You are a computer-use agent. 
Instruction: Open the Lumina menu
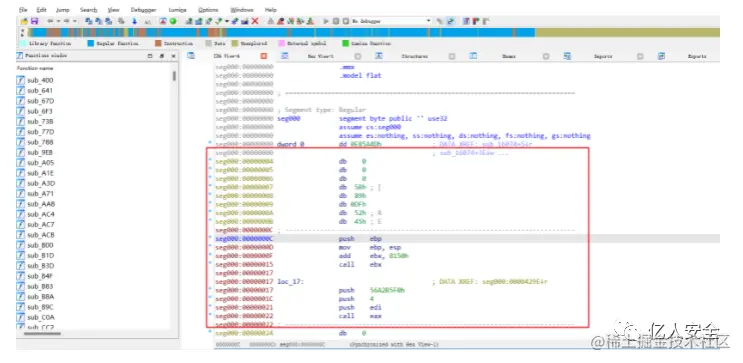177,9
